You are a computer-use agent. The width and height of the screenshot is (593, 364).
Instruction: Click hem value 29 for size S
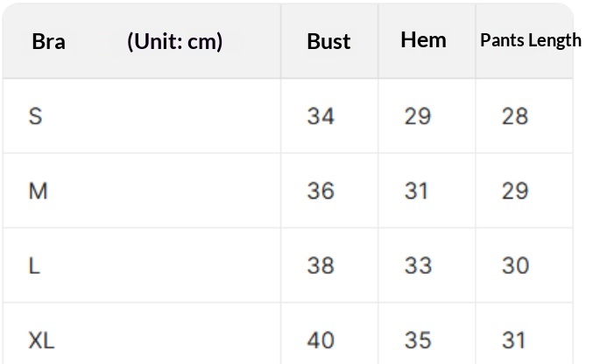coord(417,115)
